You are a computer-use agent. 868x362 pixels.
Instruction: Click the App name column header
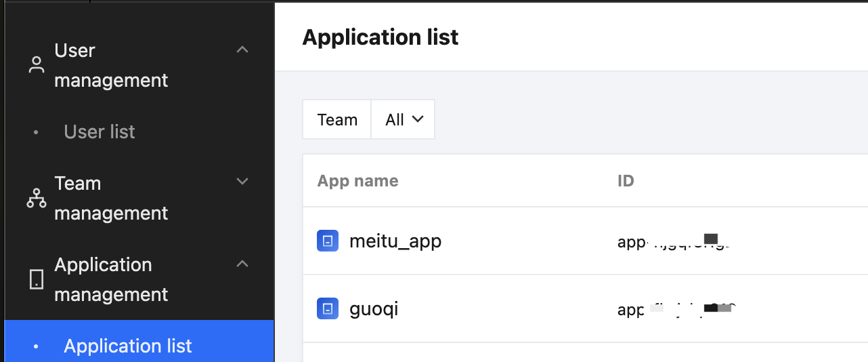tap(357, 181)
